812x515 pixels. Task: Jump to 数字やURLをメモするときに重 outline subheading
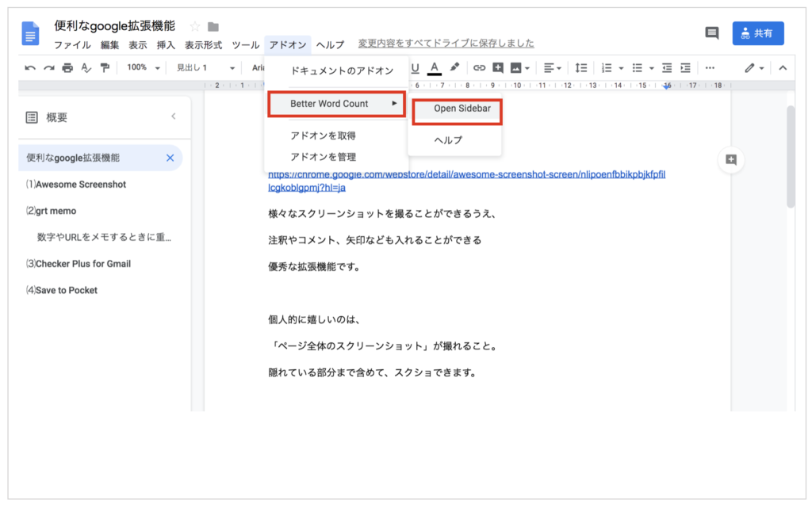[104, 237]
